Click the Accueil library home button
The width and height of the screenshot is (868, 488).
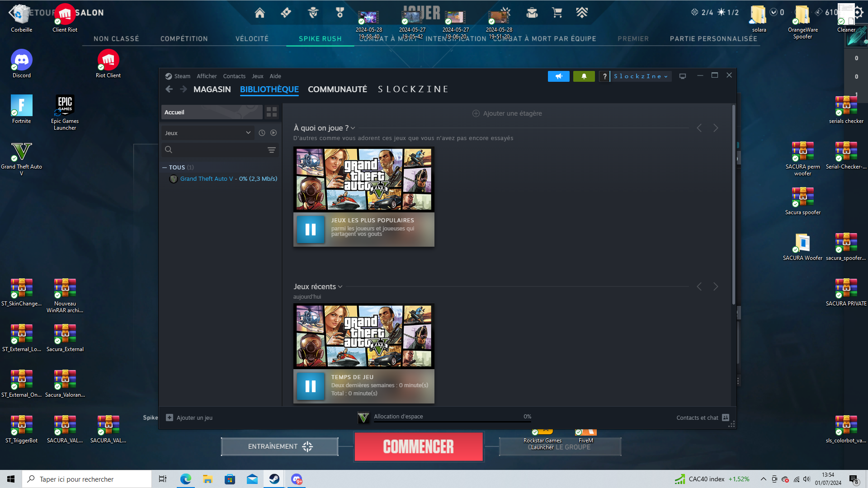click(x=212, y=112)
